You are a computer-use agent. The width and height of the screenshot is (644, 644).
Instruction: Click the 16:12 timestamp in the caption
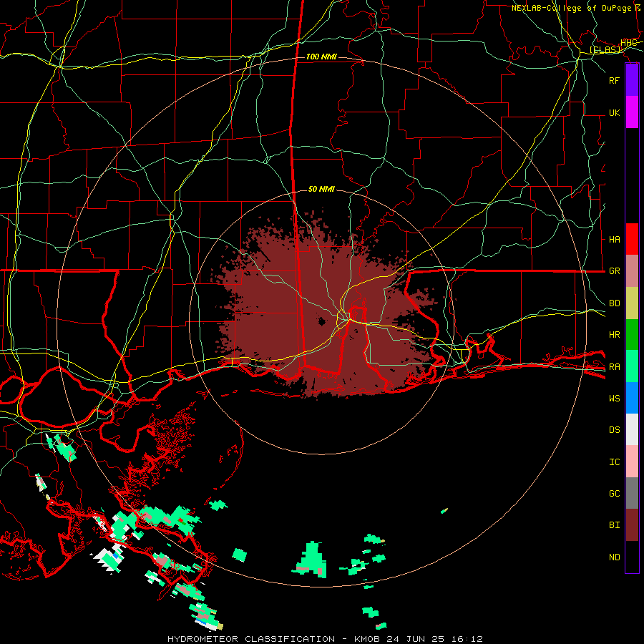tap(466, 639)
